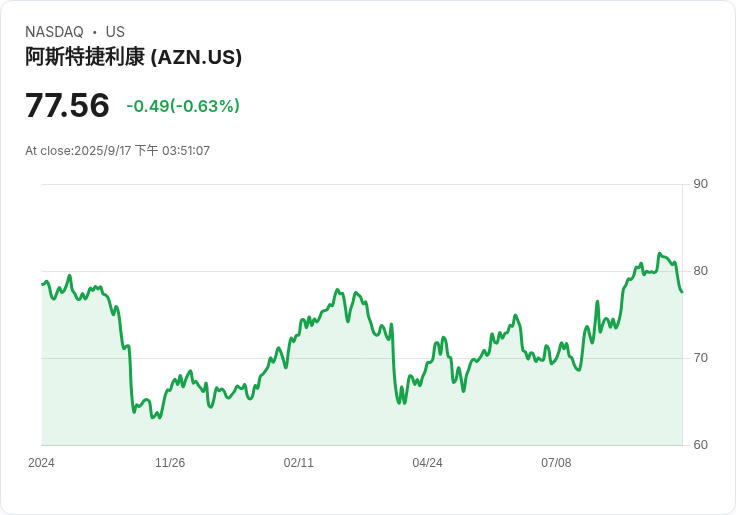Click the start point of the price line

coord(42,284)
